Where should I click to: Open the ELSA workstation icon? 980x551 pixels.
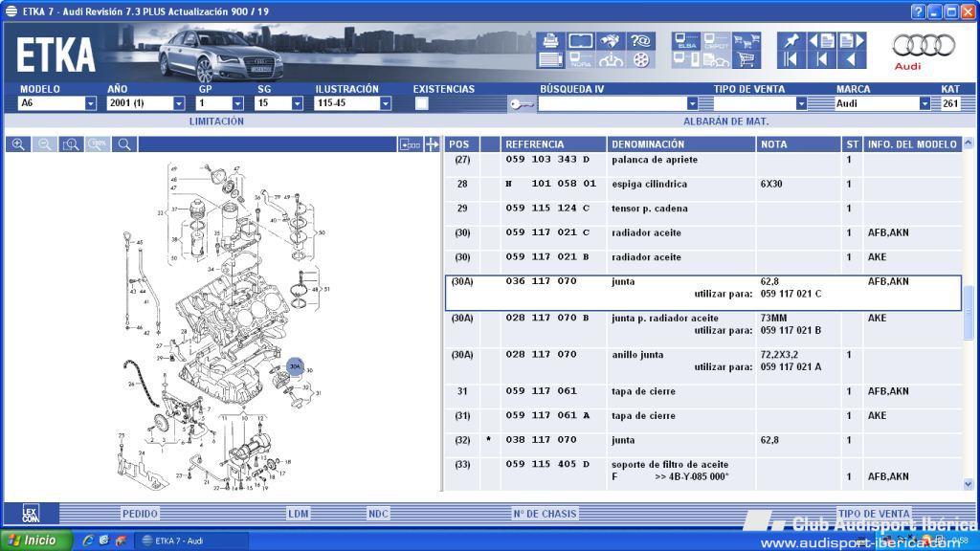point(686,41)
